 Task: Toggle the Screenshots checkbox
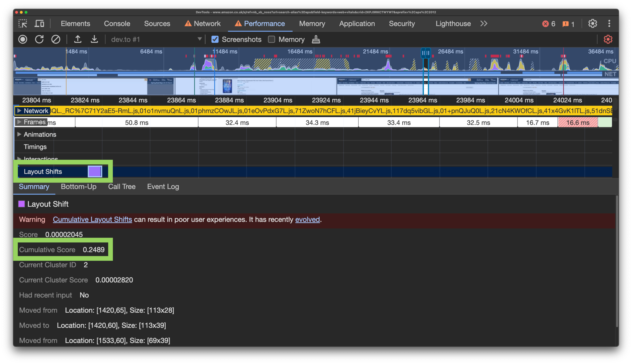215,39
